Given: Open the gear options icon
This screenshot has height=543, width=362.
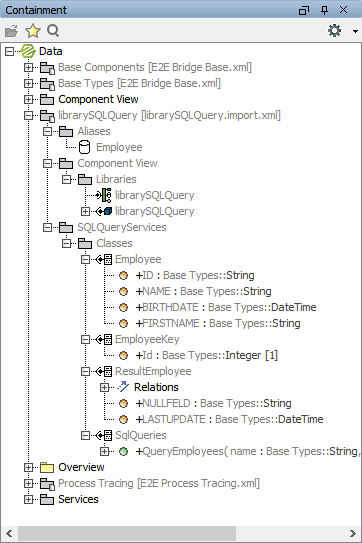Looking at the screenshot, I should tap(334, 30).
